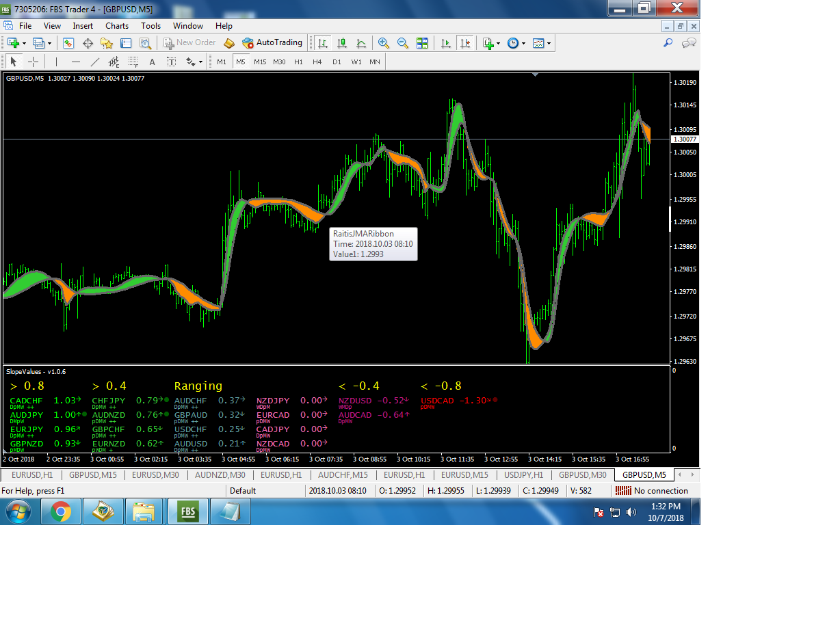The width and height of the screenshot is (840, 629).
Task: Open the Window menu
Action: point(188,26)
